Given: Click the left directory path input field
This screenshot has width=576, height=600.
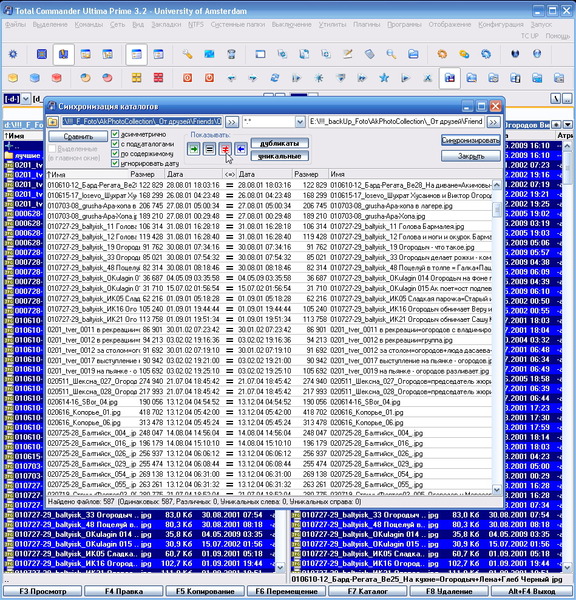Looking at the screenshot, I should click(x=142, y=122).
